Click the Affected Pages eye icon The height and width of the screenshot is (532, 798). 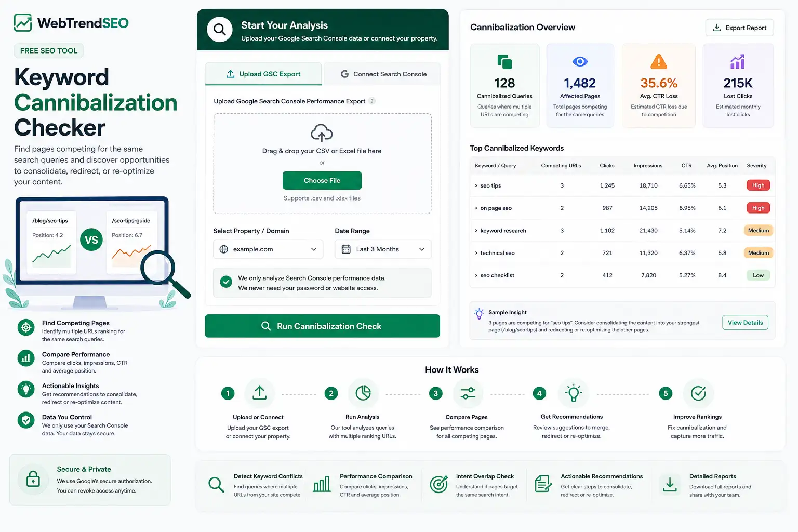580,62
